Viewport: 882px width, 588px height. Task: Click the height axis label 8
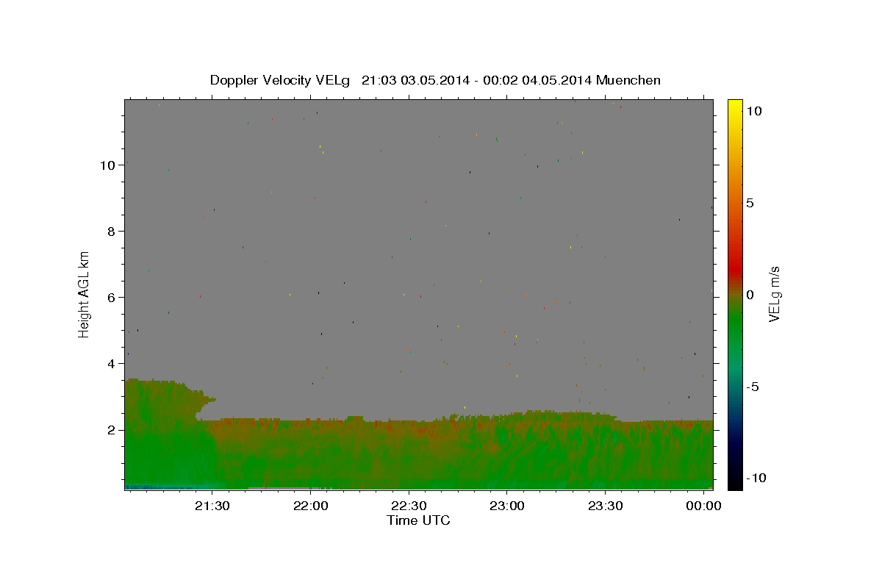tap(111, 232)
